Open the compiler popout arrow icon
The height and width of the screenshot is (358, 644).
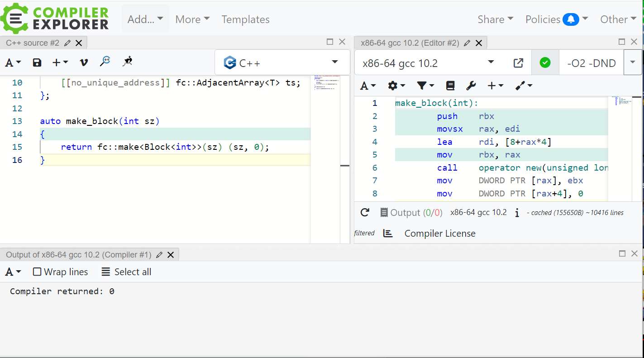[518, 63]
